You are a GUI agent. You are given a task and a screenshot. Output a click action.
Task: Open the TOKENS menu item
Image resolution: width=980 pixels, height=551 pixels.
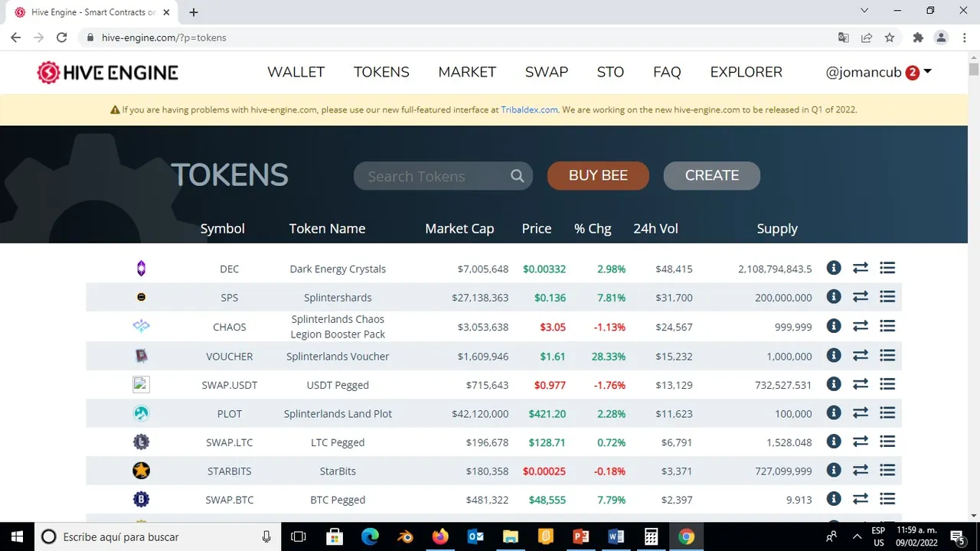coord(381,72)
